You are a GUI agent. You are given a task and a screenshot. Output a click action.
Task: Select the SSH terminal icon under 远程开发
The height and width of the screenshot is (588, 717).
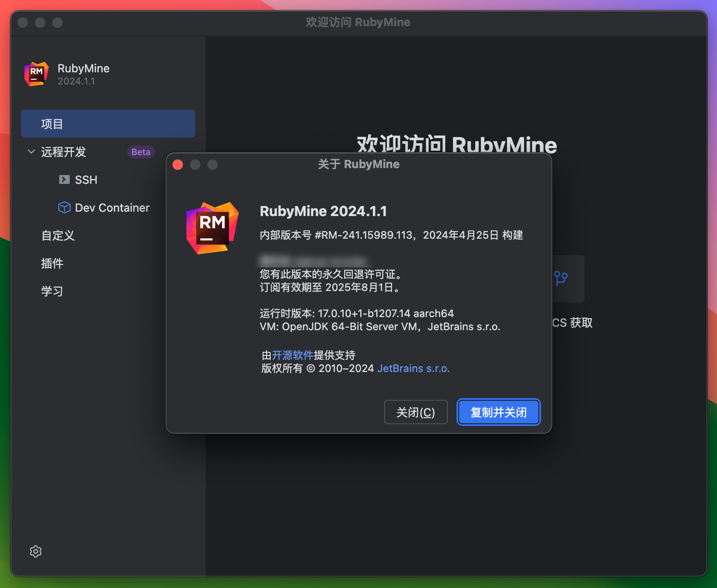[x=64, y=179]
